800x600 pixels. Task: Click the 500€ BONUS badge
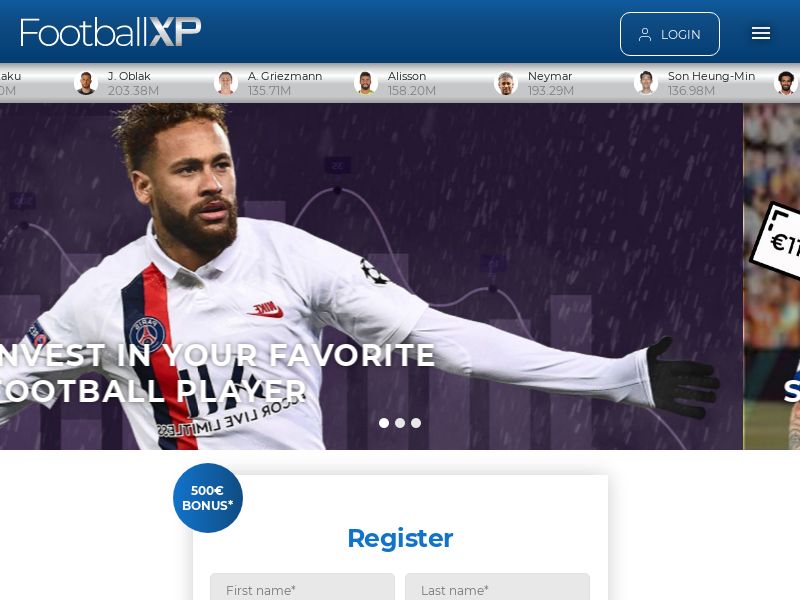(208, 498)
